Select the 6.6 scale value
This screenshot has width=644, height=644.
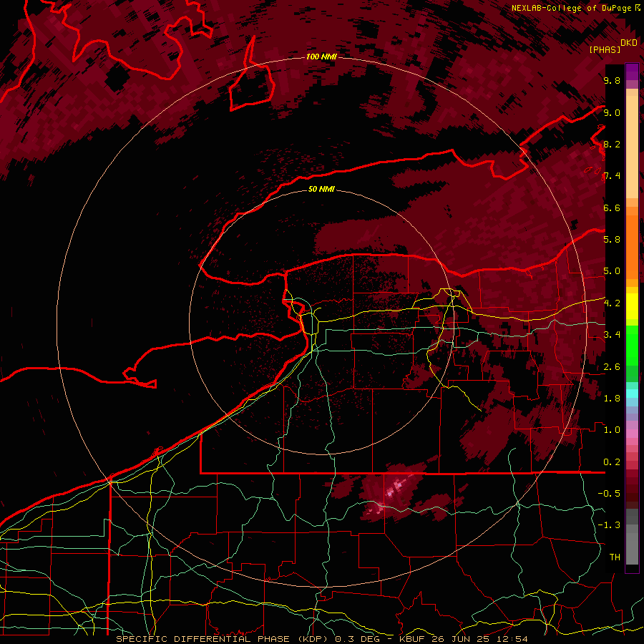(612, 208)
